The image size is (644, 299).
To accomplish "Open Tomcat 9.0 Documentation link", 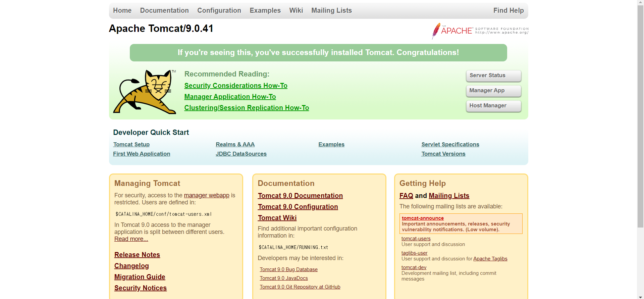I will [x=300, y=196].
